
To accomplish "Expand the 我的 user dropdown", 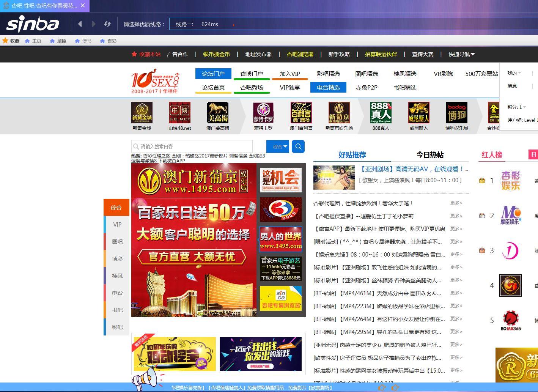I will pyautogui.click(x=514, y=73).
